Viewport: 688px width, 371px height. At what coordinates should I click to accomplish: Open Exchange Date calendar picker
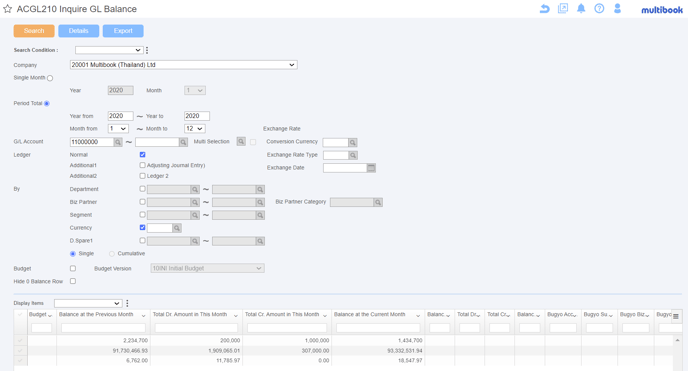click(371, 168)
